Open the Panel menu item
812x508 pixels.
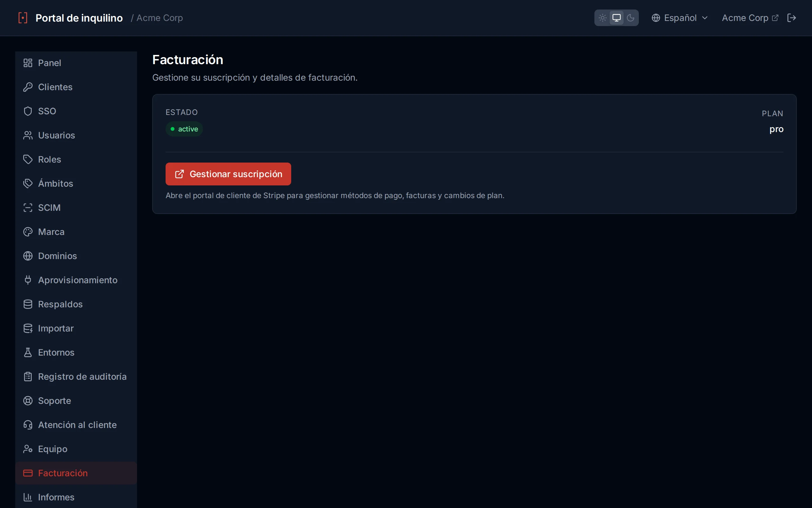76,63
